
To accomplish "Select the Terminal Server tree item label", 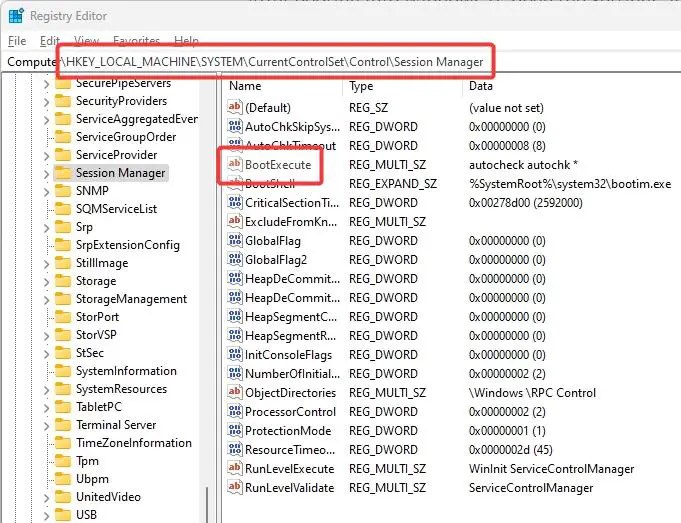I will 116,425.
